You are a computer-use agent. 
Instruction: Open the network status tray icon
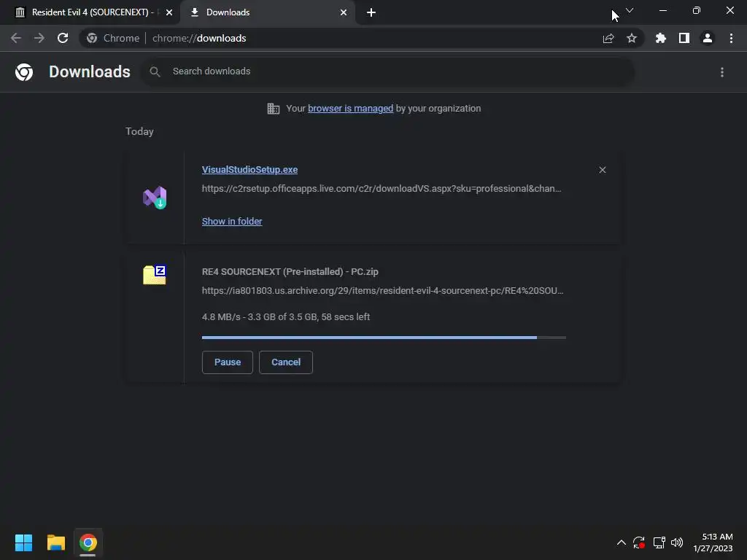click(659, 542)
